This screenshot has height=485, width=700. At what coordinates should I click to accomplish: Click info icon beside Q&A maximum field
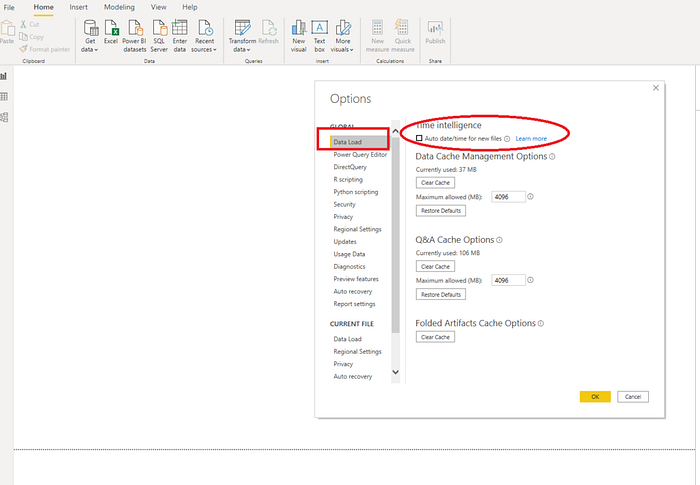point(530,280)
